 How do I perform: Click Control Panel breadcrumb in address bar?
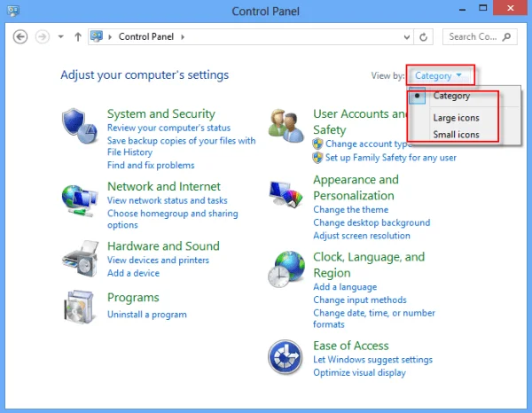tap(146, 36)
